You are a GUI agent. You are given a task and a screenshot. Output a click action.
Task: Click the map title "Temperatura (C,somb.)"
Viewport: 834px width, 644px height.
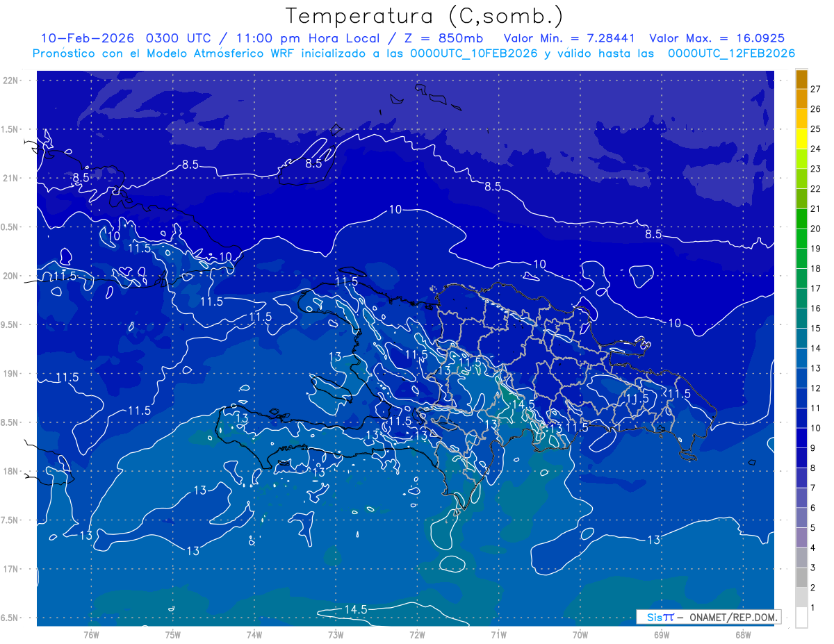[424, 17]
